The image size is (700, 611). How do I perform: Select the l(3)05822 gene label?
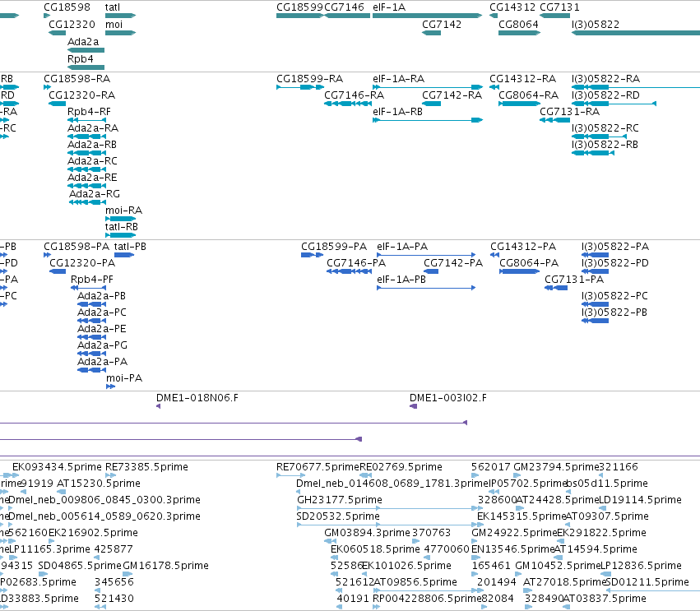coord(596,25)
